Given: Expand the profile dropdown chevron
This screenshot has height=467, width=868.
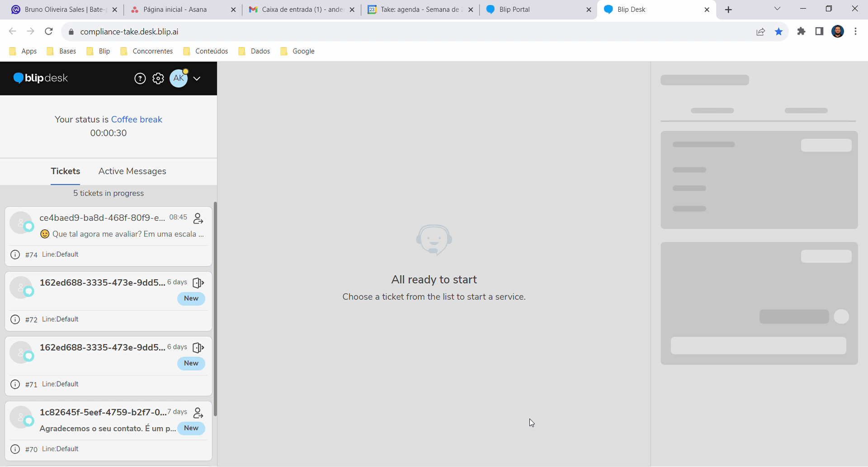Looking at the screenshot, I should tap(197, 79).
